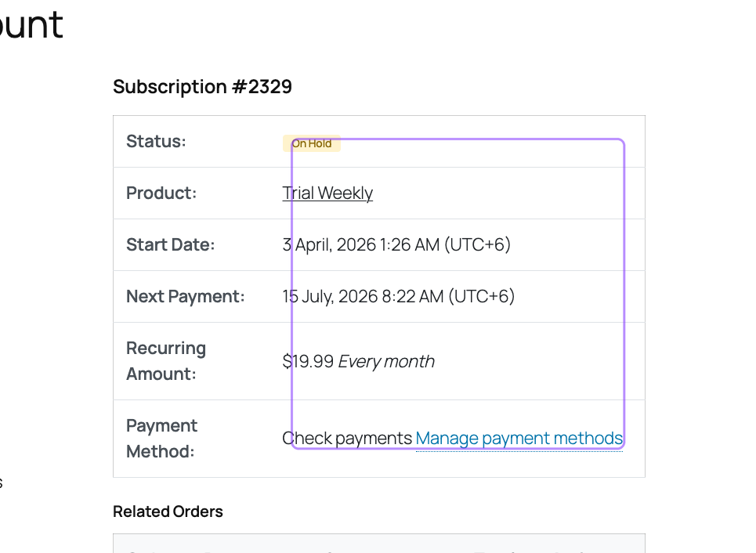The height and width of the screenshot is (553, 756).
Task: Click the Related Orders heading
Action: 168,511
